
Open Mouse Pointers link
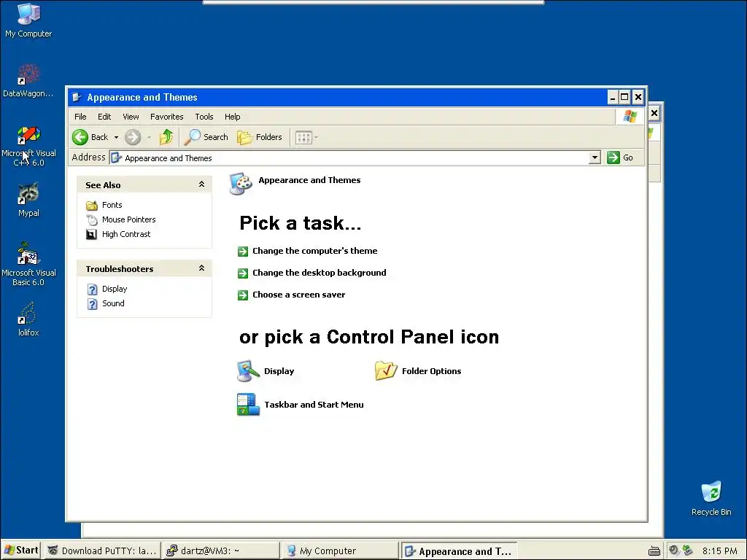[x=128, y=219]
